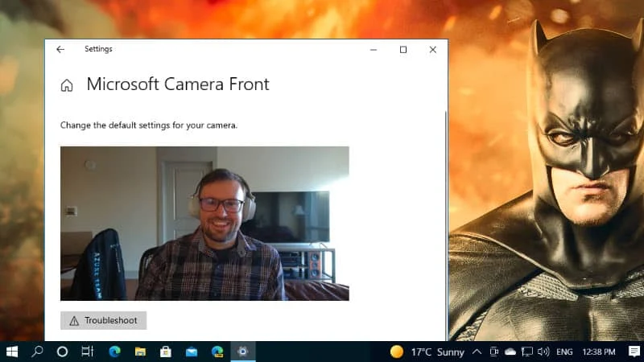The height and width of the screenshot is (362, 644).
Task: Open volume speaker tray icon
Action: [x=543, y=352]
